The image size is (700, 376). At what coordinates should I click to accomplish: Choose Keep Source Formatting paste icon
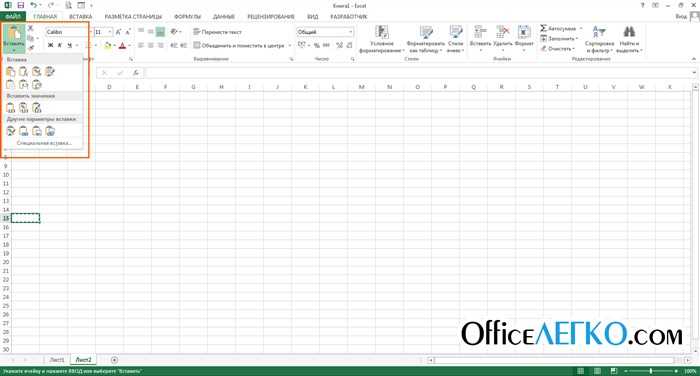(x=50, y=71)
